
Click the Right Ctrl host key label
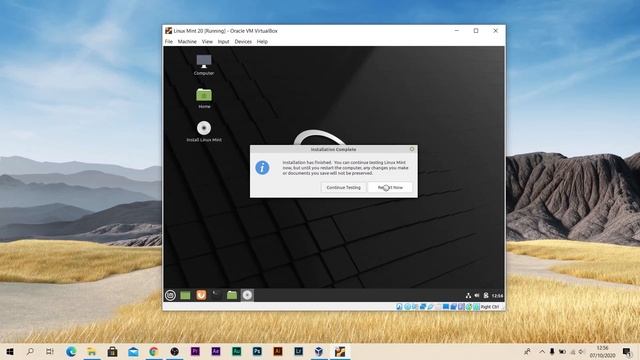click(489, 307)
